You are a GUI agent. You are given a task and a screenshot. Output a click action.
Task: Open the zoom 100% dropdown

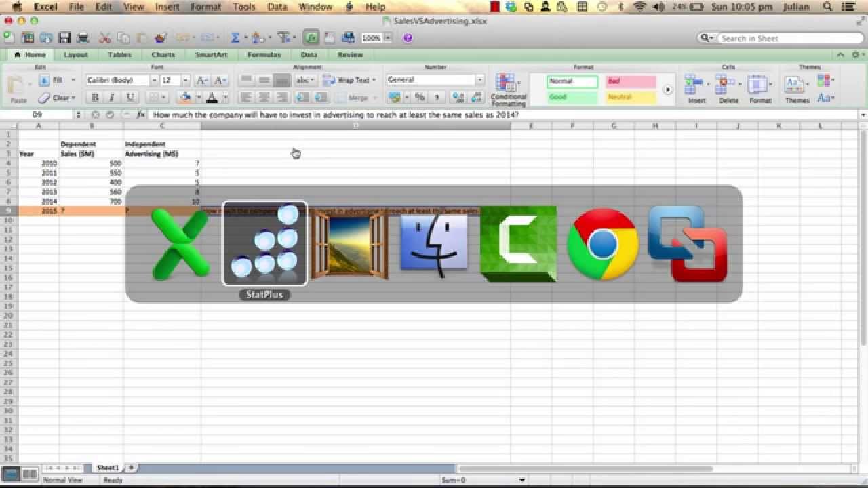pyautogui.click(x=388, y=39)
